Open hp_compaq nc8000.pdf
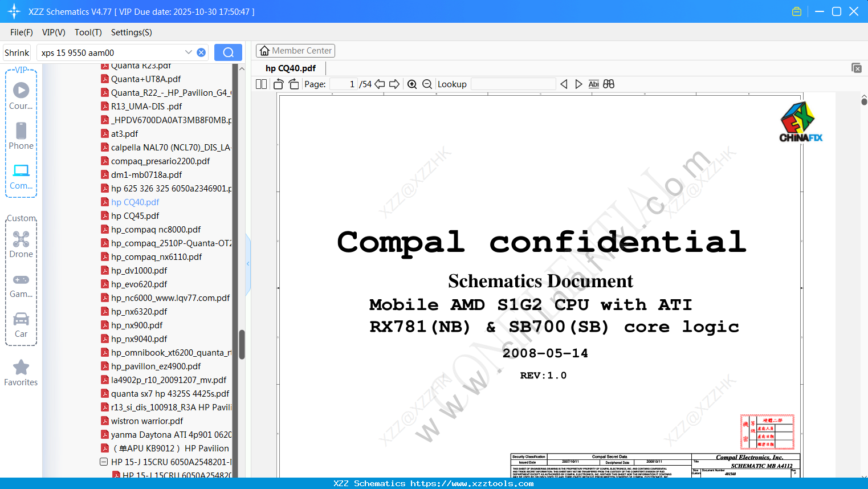868x489 pixels. (x=156, y=230)
